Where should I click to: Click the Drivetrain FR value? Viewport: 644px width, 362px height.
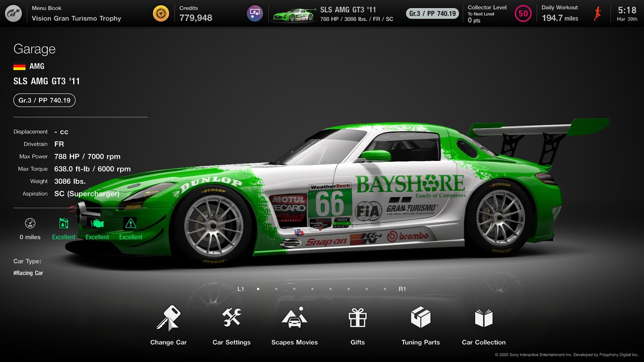click(59, 144)
